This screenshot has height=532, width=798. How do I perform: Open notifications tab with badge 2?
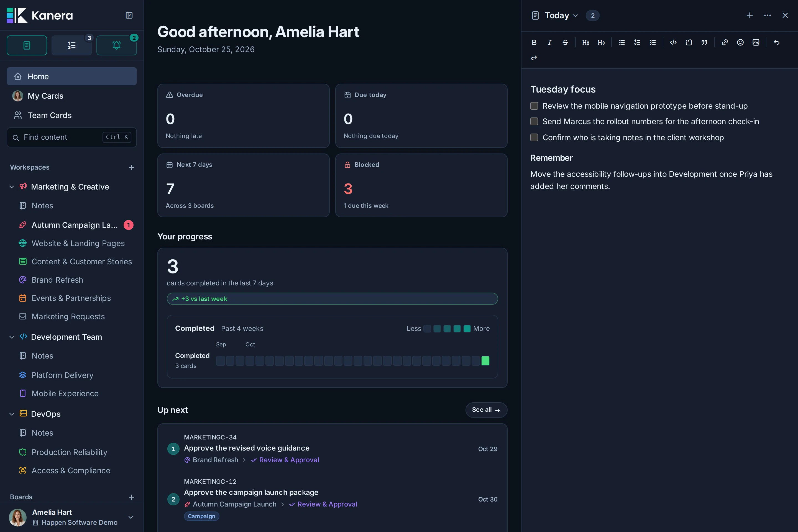tap(116, 45)
